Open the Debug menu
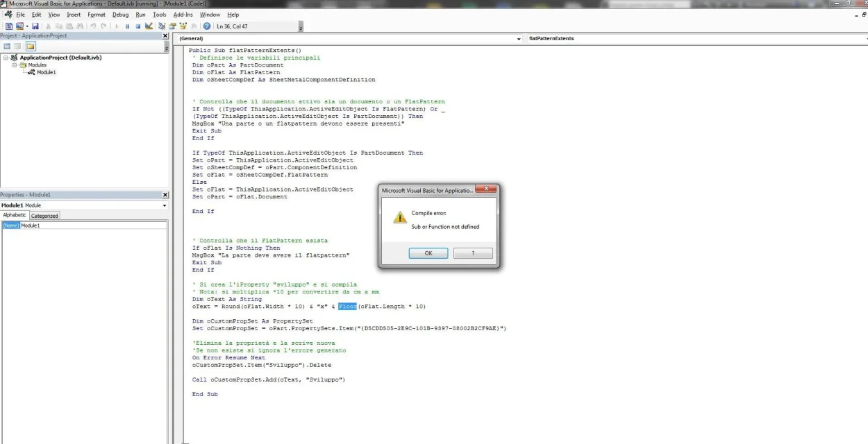The width and height of the screenshot is (868, 444). pos(120,15)
